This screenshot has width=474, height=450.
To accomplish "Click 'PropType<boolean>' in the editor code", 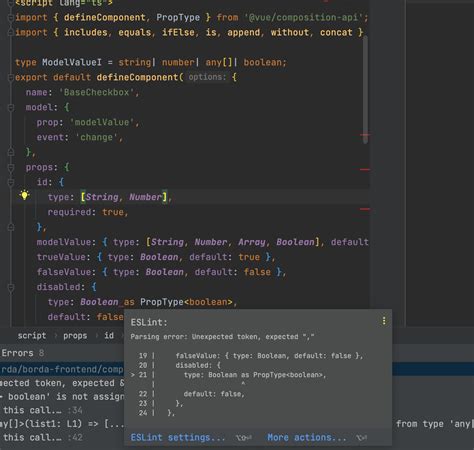I will [186, 302].
